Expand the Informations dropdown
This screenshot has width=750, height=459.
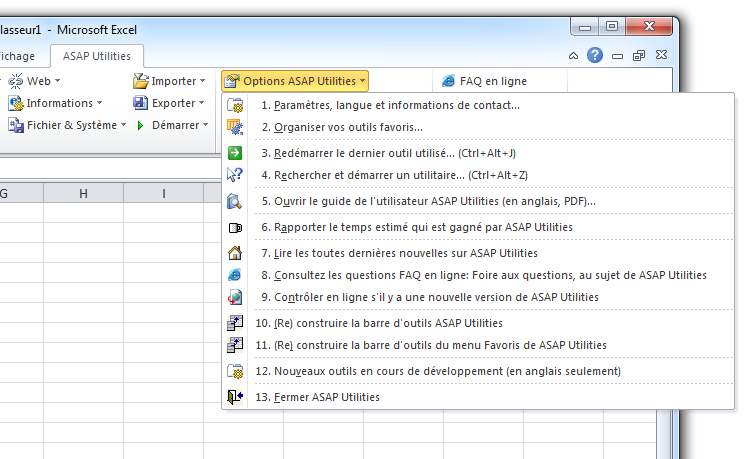[x=99, y=103]
